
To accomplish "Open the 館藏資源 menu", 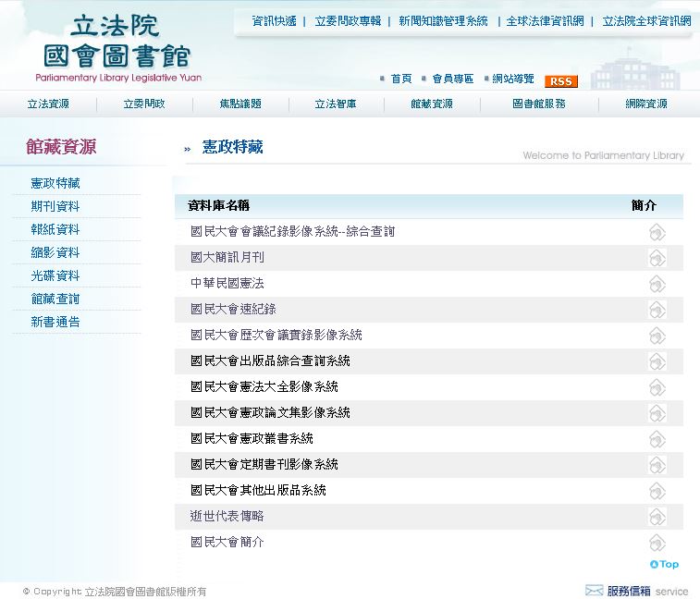I will [x=432, y=104].
